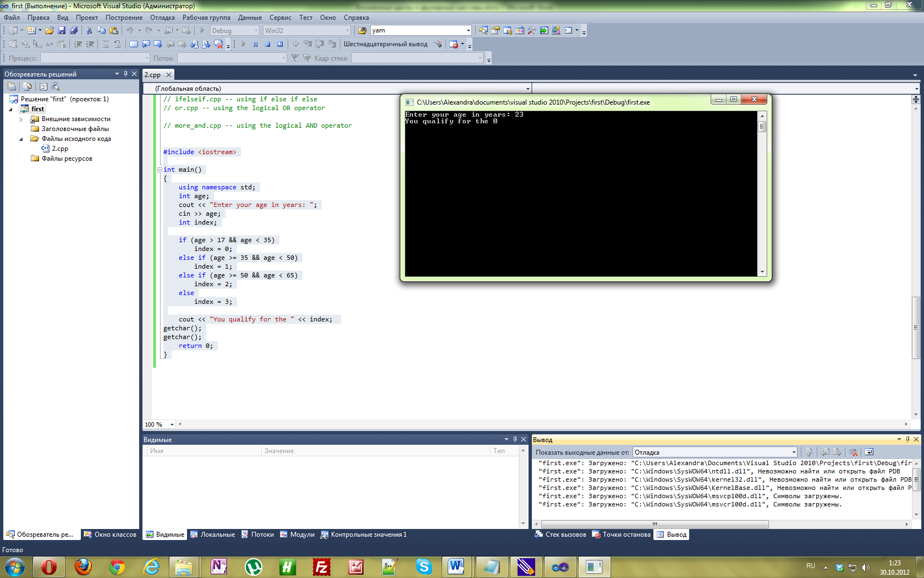This screenshot has height=578, width=924.
Task: Toggle auto-hide pin on Вывод panel
Action: click(908, 439)
